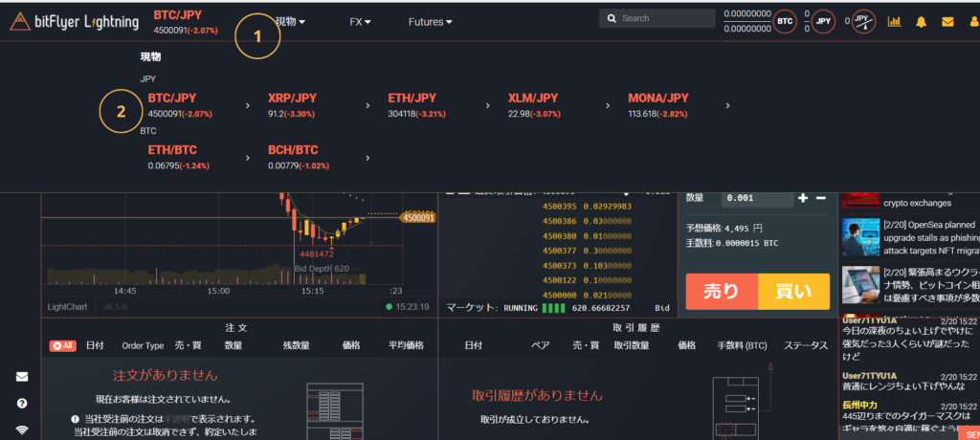Select the XLM/JPY pair
The height and width of the screenshot is (440, 980).
click(534, 105)
